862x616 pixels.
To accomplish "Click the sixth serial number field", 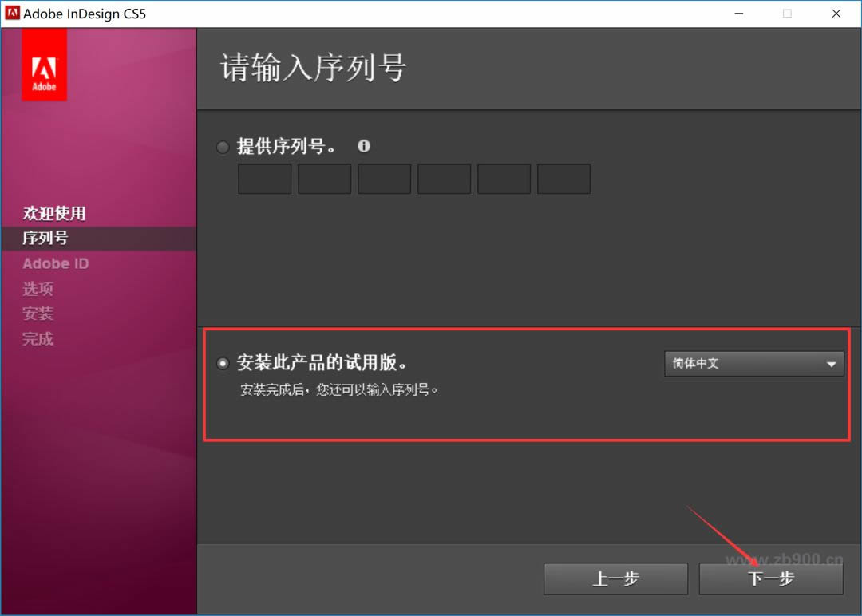I will pyautogui.click(x=563, y=180).
